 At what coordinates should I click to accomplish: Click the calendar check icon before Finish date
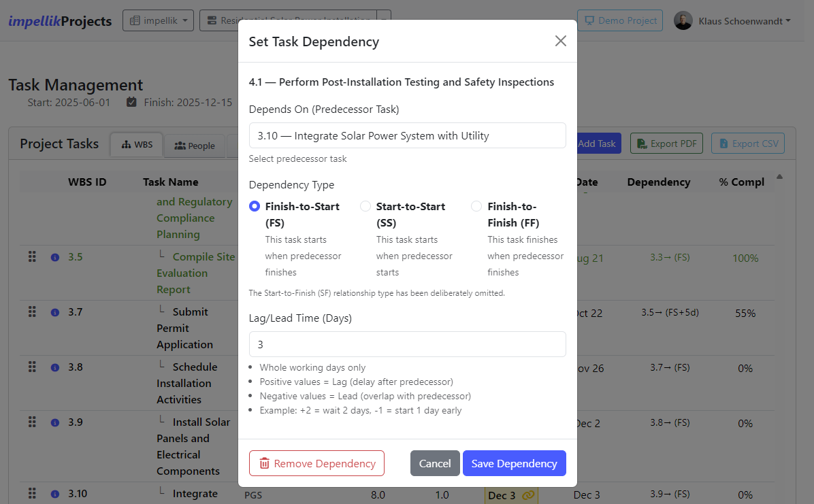pyautogui.click(x=132, y=102)
